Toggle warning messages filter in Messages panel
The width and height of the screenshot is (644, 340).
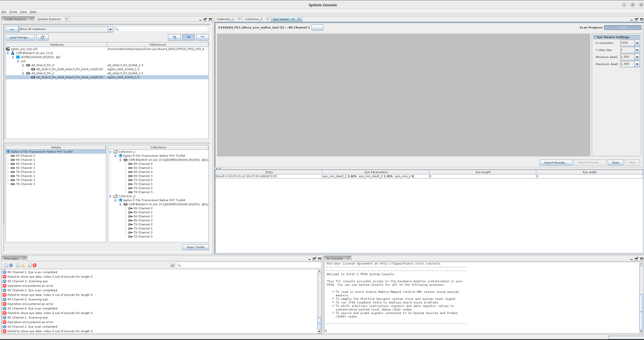[x=23, y=265]
